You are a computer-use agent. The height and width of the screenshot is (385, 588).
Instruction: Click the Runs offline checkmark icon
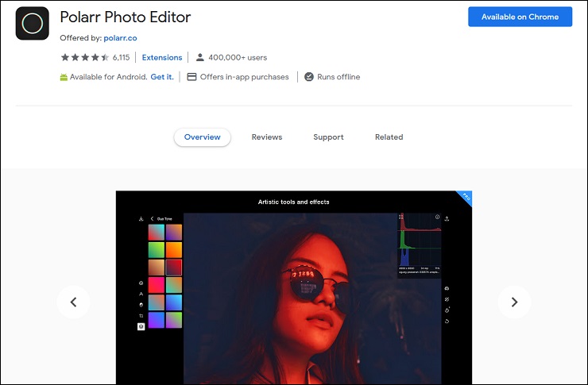tap(308, 77)
